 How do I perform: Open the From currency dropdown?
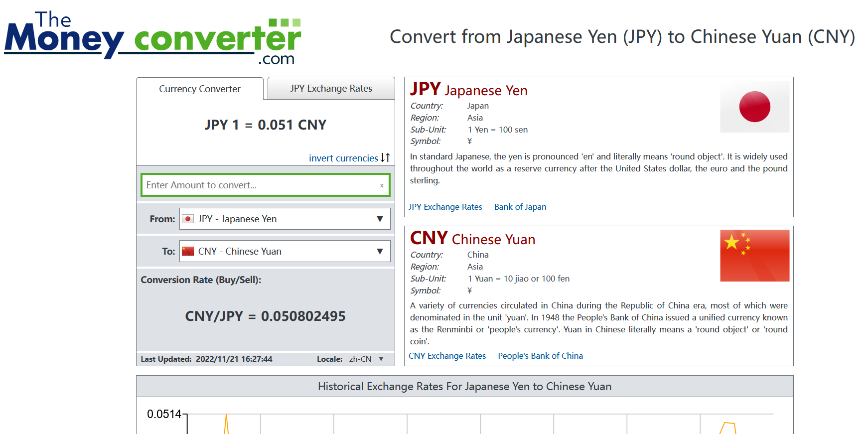(285, 219)
